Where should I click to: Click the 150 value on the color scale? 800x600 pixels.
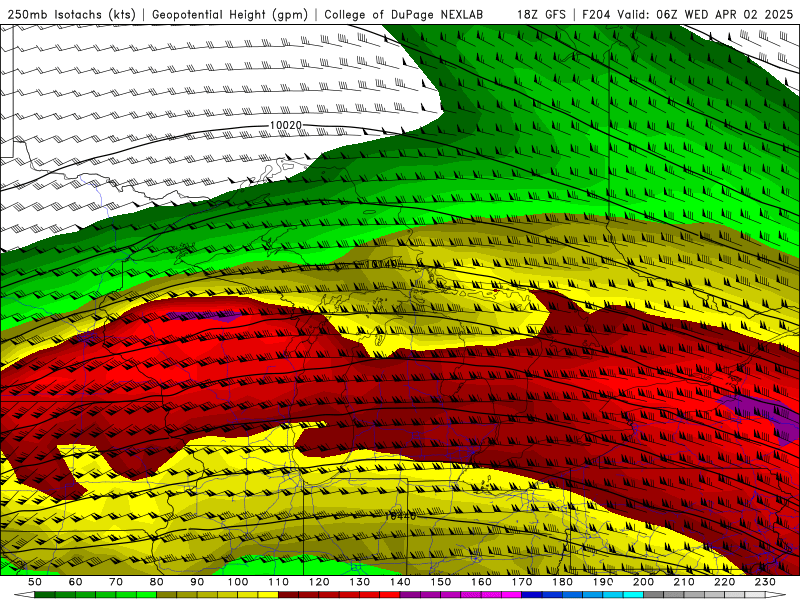(441, 582)
